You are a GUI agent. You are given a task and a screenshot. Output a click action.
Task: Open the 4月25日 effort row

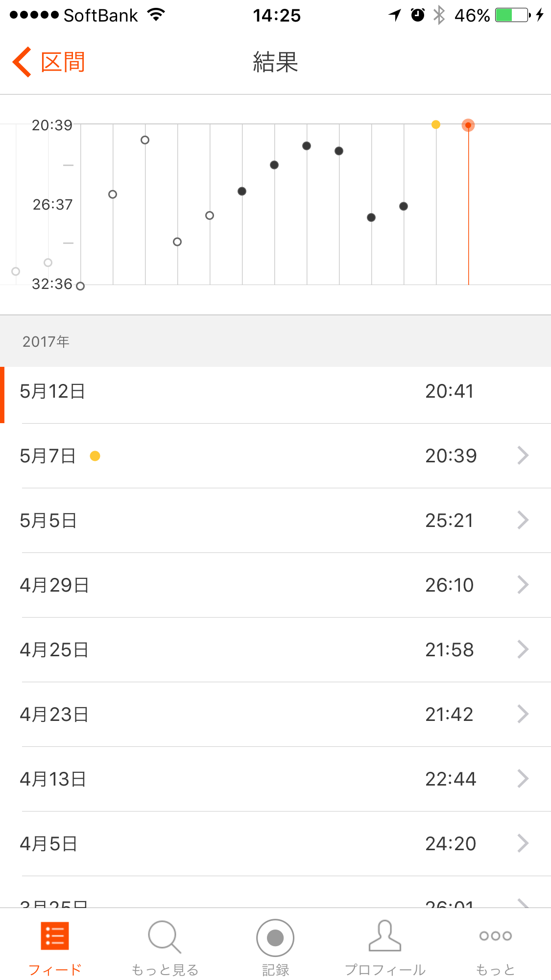point(275,649)
